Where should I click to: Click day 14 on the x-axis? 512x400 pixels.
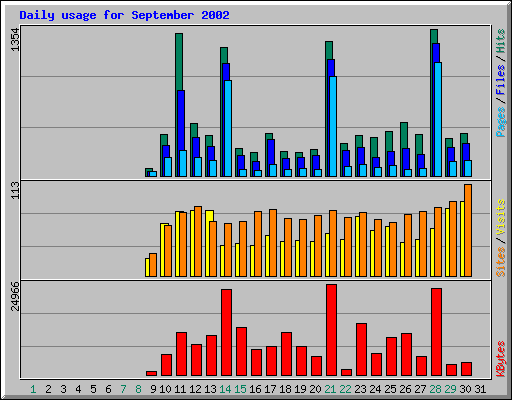tap(225, 389)
